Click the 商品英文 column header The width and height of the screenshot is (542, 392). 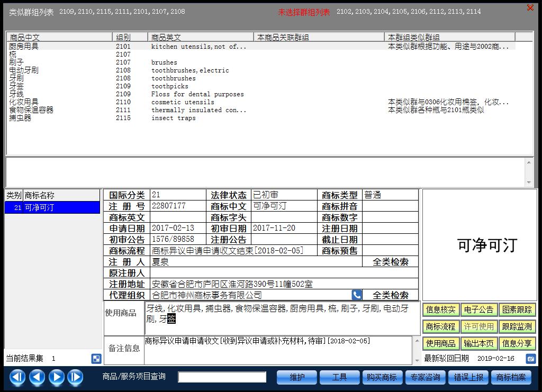(x=201, y=37)
